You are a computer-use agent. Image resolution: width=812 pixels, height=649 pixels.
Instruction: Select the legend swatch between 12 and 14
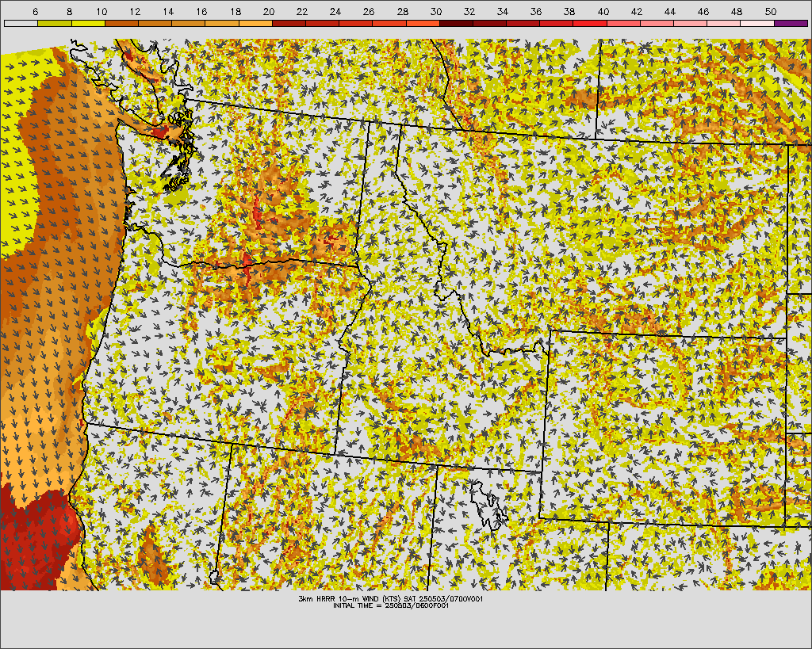155,23
